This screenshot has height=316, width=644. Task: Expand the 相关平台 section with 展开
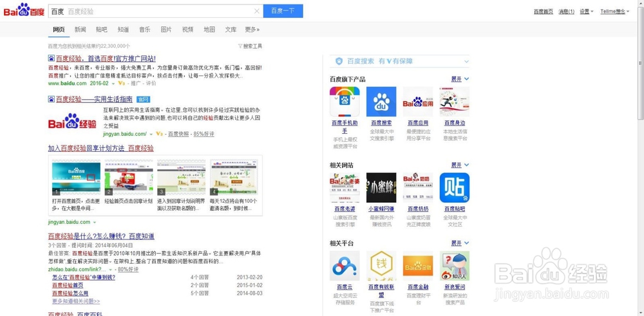[460, 243]
